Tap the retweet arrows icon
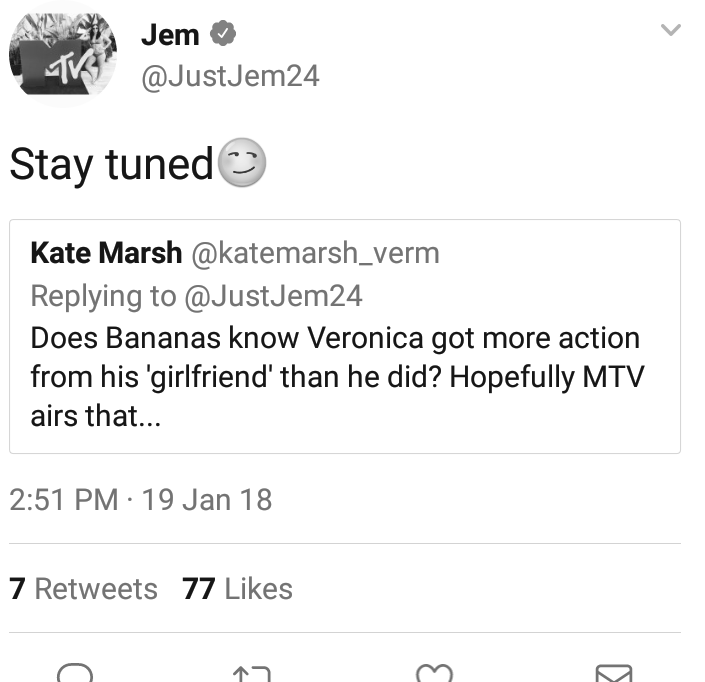Image resolution: width=705 pixels, height=682 pixels. pos(252,673)
